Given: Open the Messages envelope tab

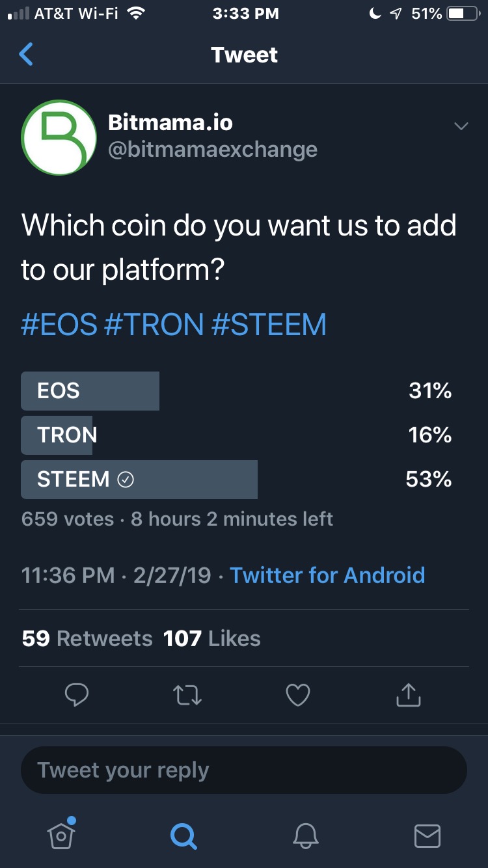Looking at the screenshot, I should (427, 835).
